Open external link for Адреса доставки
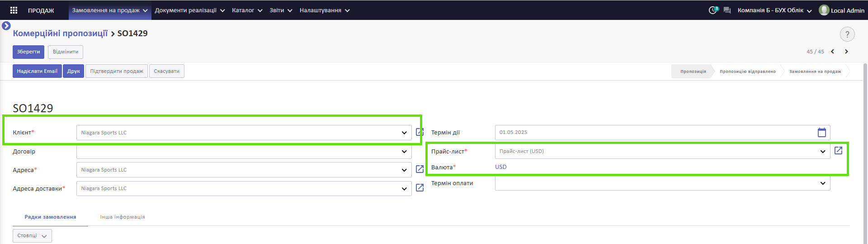This screenshot has height=244, width=868. [420, 187]
